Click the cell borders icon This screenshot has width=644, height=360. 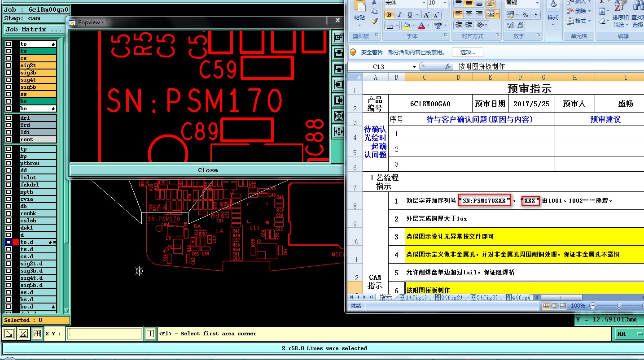pyautogui.click(x=390, y=26)
